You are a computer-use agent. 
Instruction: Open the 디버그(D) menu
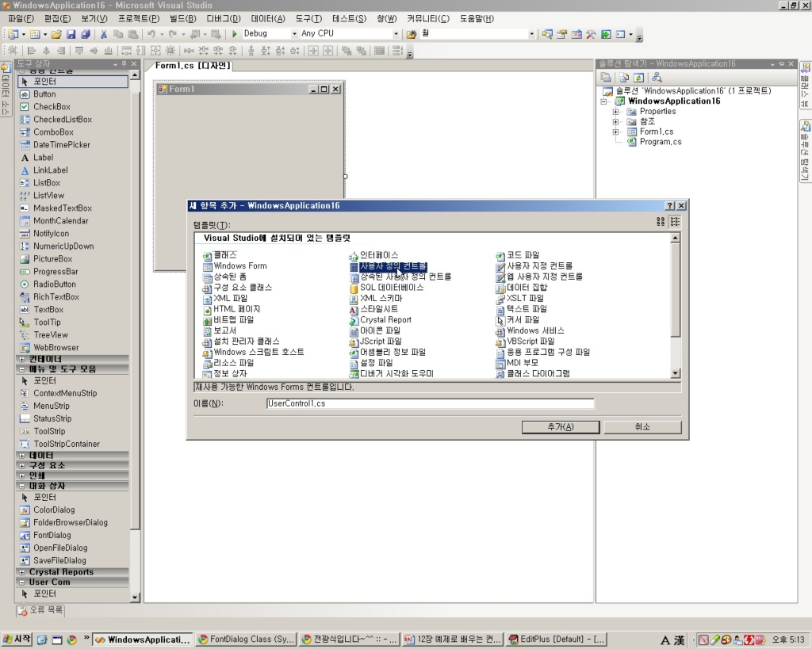click(224, 19)
